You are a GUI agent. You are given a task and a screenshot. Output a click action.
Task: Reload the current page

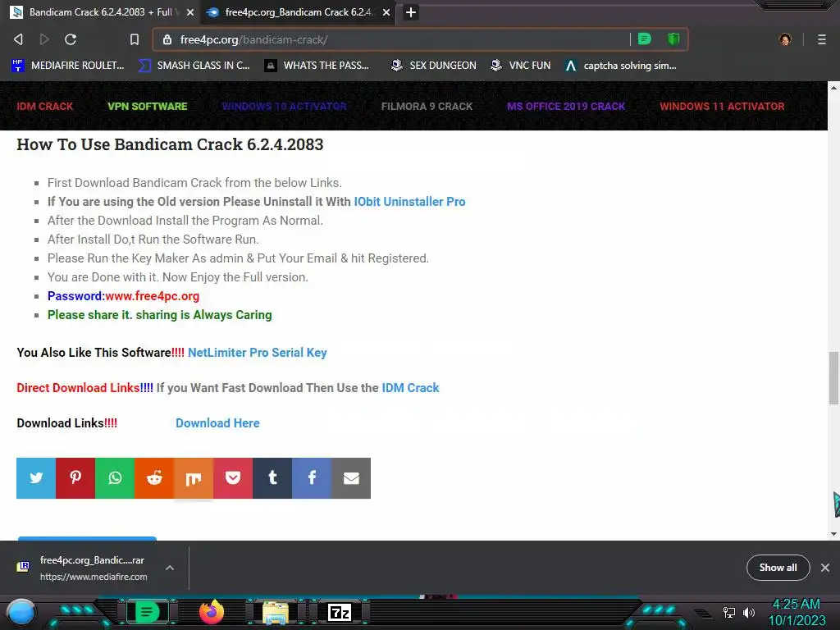(71, 39)
